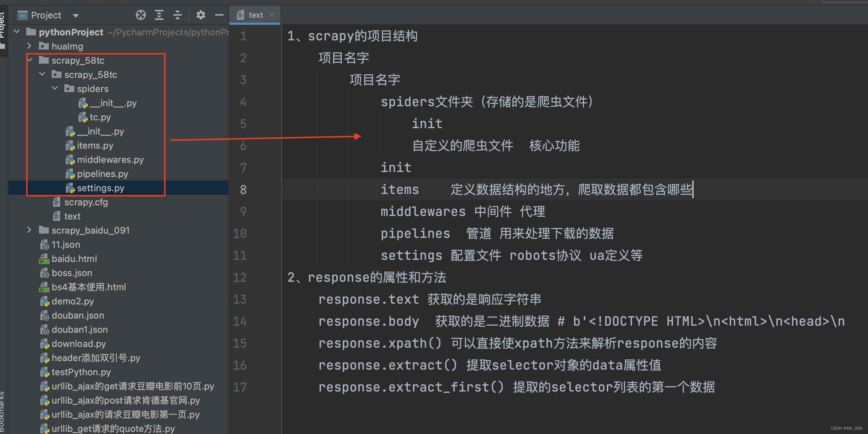Viewport: 868px width, 434px height.
Task: Select douban1.json in project tree
Action: coord(79,330)
